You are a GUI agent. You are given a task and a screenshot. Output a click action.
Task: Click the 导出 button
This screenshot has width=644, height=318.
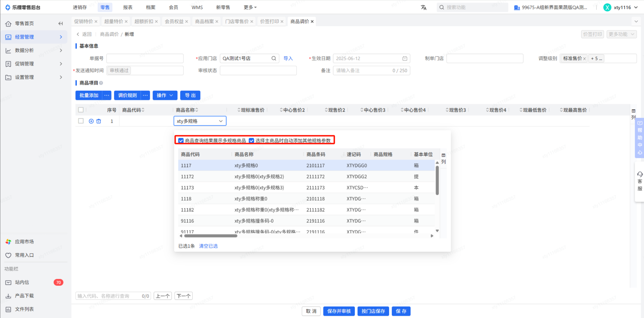click(190, 96)
